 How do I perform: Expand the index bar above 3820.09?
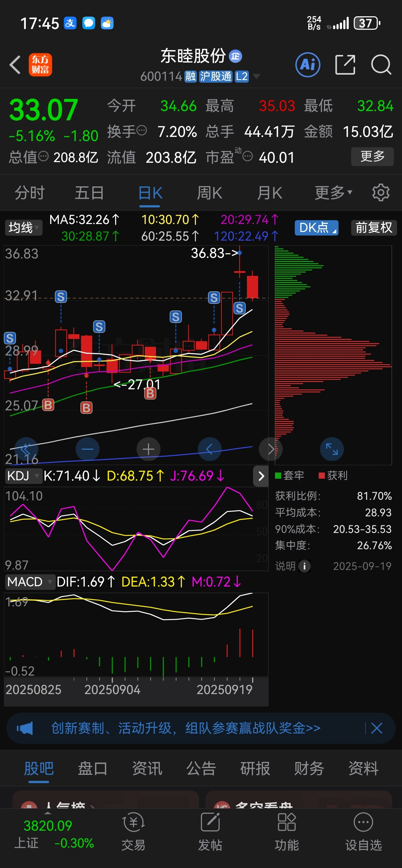click(48, 813)
